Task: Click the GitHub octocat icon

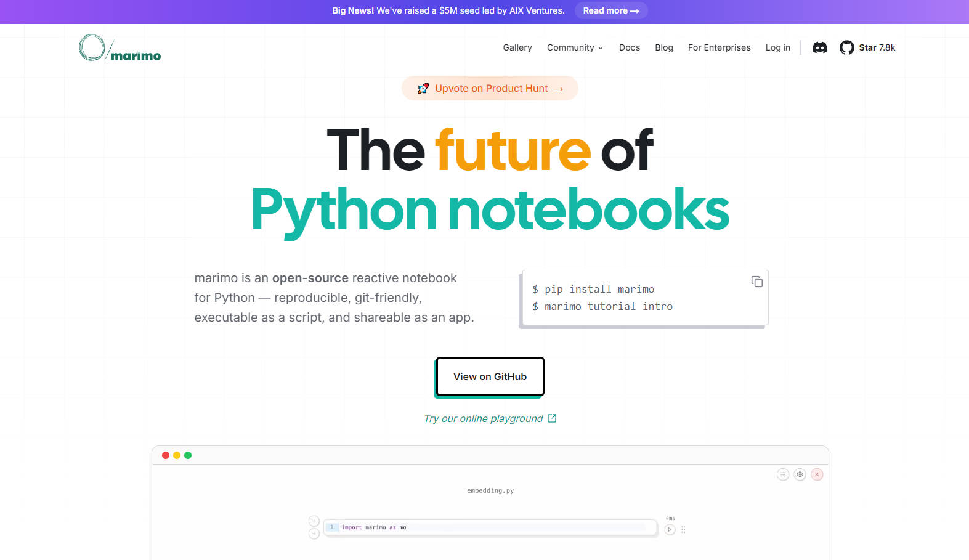Action: (x=847, y=47)
